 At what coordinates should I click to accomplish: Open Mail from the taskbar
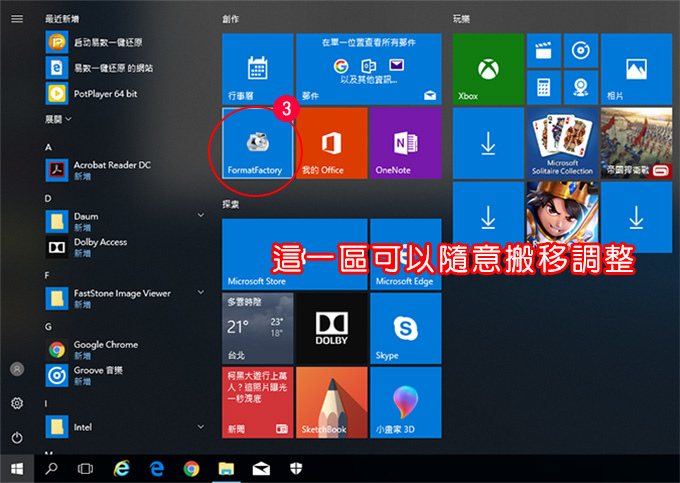click(261, 469)
